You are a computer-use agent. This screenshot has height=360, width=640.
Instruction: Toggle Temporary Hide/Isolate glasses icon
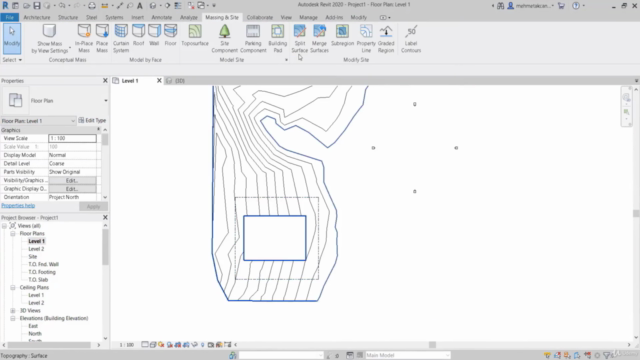coord(194,345)
